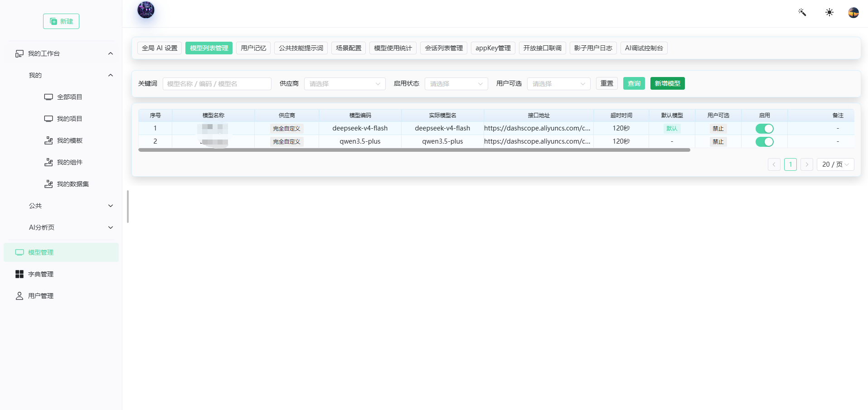Collapse the 我的工作台 section chevron
The width and height of the screenshot is (868, 410).
pos(110,53)
